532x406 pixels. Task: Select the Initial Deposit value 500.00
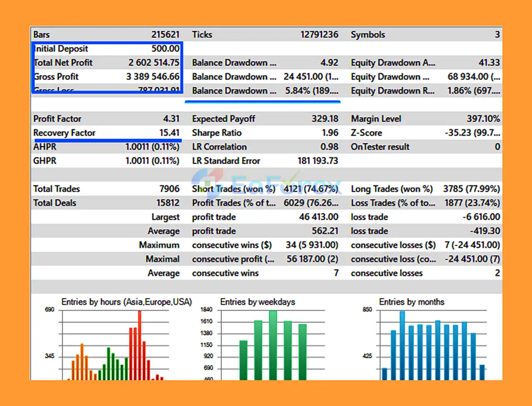point(165,49)
